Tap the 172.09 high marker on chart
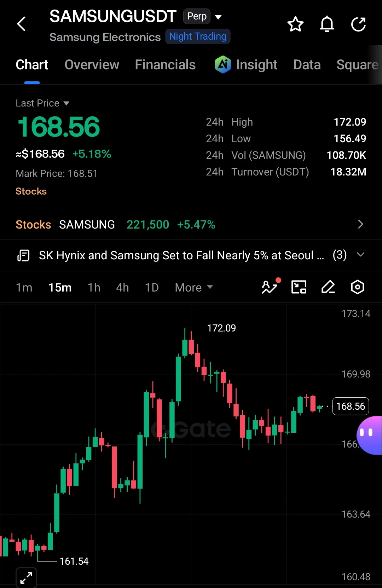 point(221,328)
